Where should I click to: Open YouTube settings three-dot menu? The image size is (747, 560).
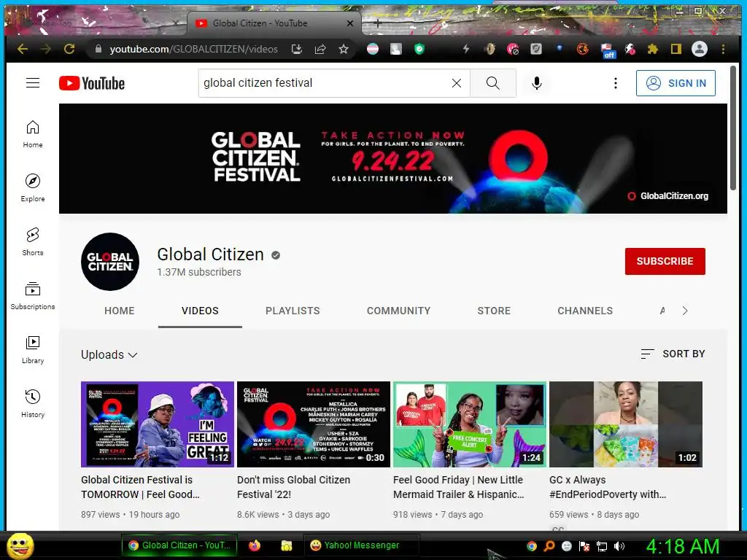click(616, 83)
